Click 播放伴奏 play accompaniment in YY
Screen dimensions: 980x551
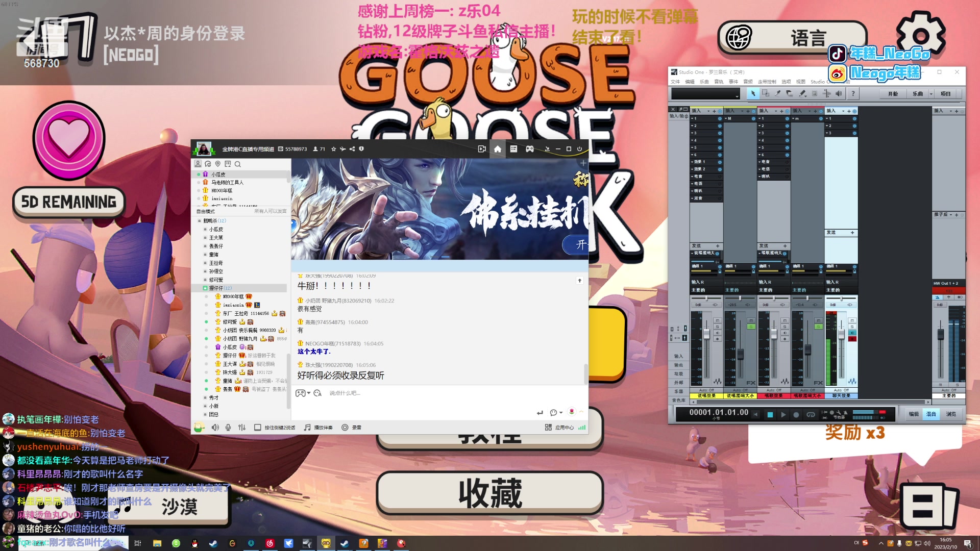318,428
